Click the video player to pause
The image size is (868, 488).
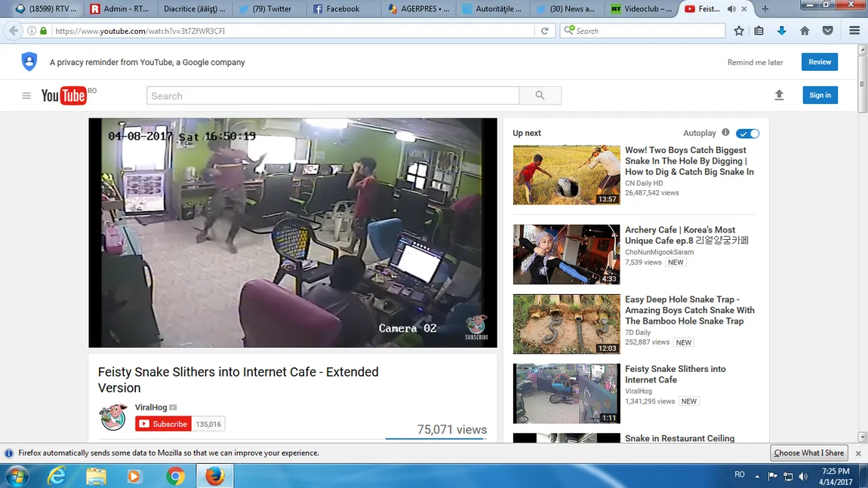(293, 232)
